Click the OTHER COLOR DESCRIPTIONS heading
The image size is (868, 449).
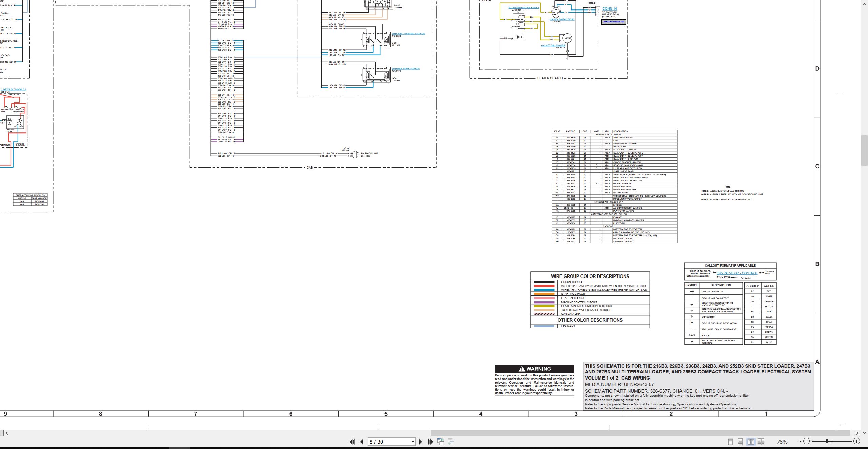tap(590, 320)
